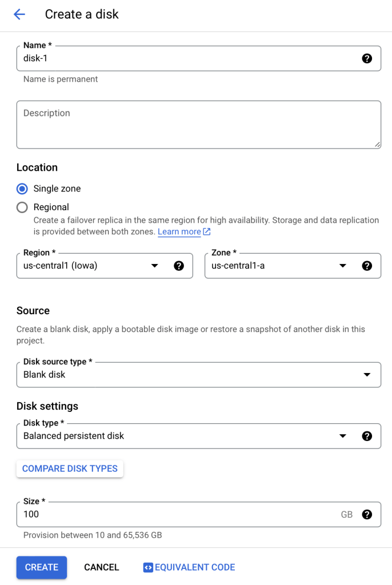Click the external link icon beside Learn more
This screenshot has width=392, height=585.
click(207, 232)
